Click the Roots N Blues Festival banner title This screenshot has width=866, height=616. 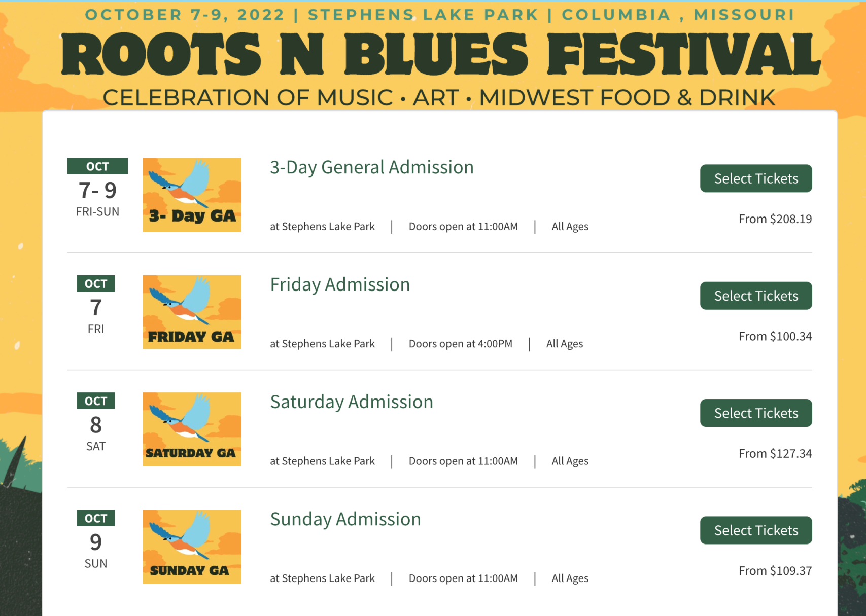pyautogui.click(x=440, y=54)
